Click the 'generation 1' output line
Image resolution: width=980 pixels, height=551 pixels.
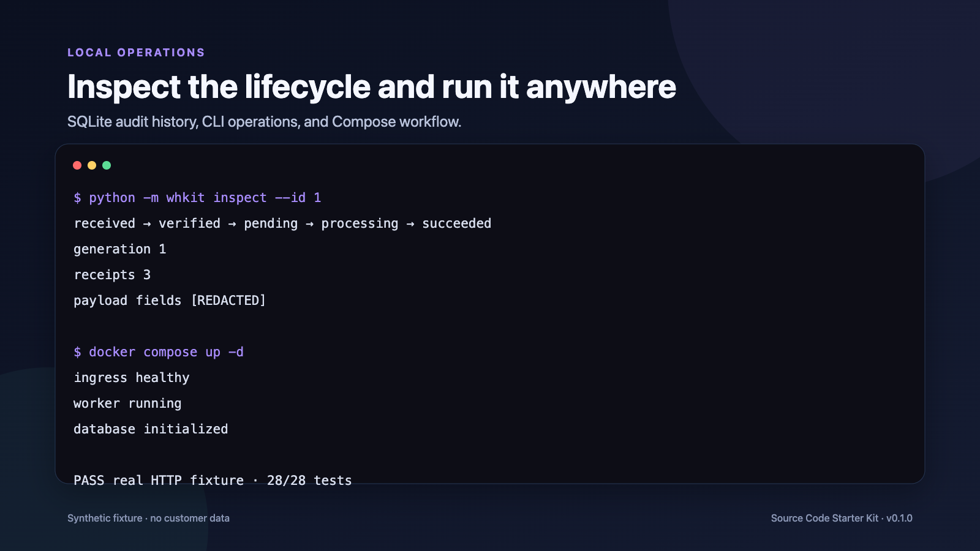click(x=120, y=250)
